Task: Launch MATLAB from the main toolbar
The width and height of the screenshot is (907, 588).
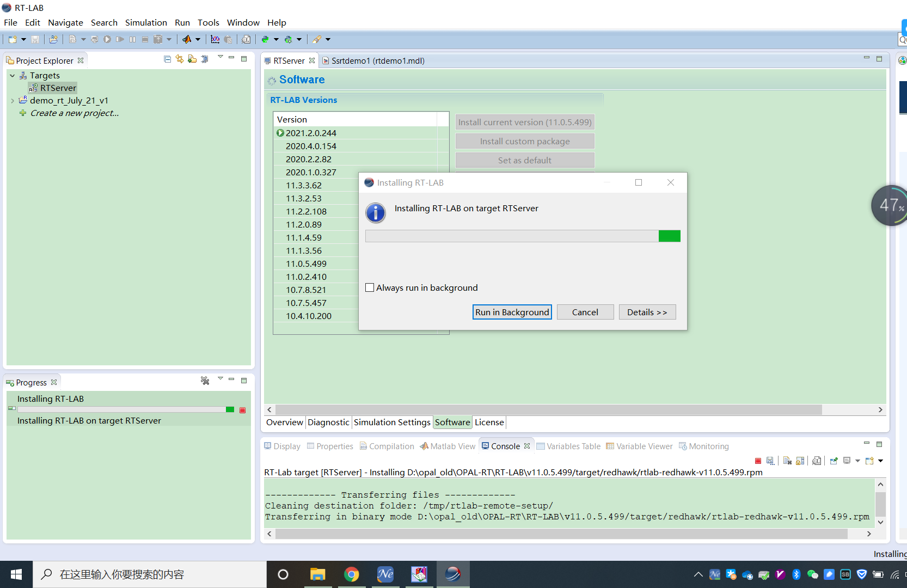Action: pos(188,39)
